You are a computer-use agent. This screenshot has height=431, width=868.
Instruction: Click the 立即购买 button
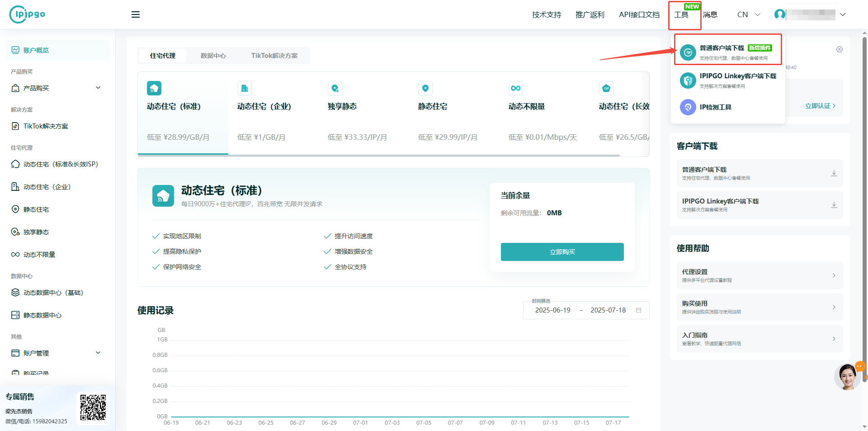562,252
